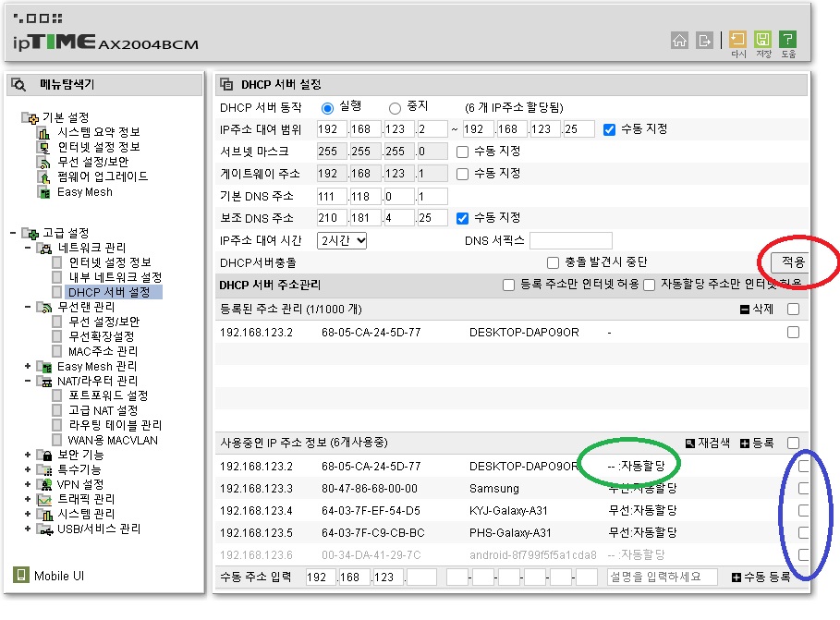
Task: Click the 수동 등록 button
Action: tap(761, 577)
